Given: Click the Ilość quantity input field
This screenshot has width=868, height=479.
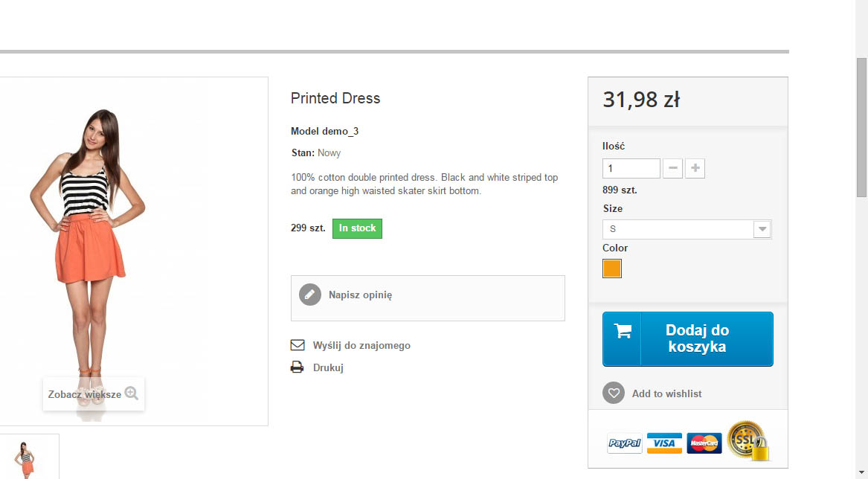Looking at the screenshot, I should 631,168.
